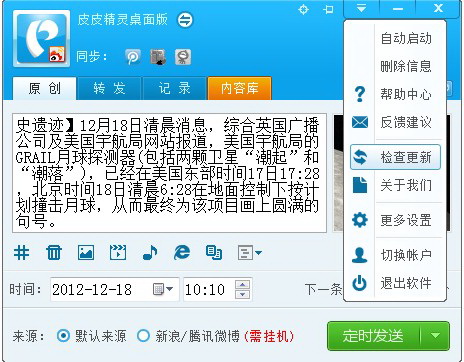Open the 内容库 tab
Image resolution: width=464 pixels, height=362 pixels.
[240, 88]
